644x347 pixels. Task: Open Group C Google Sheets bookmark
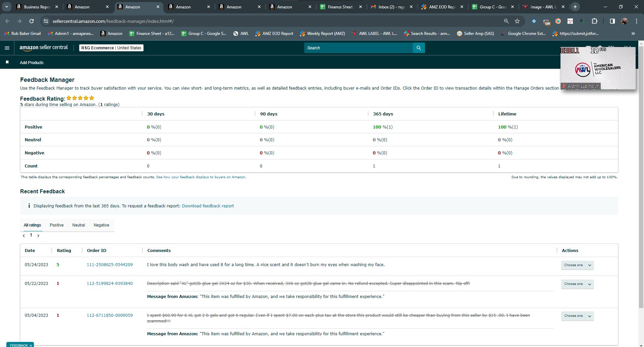coord(204,34)
